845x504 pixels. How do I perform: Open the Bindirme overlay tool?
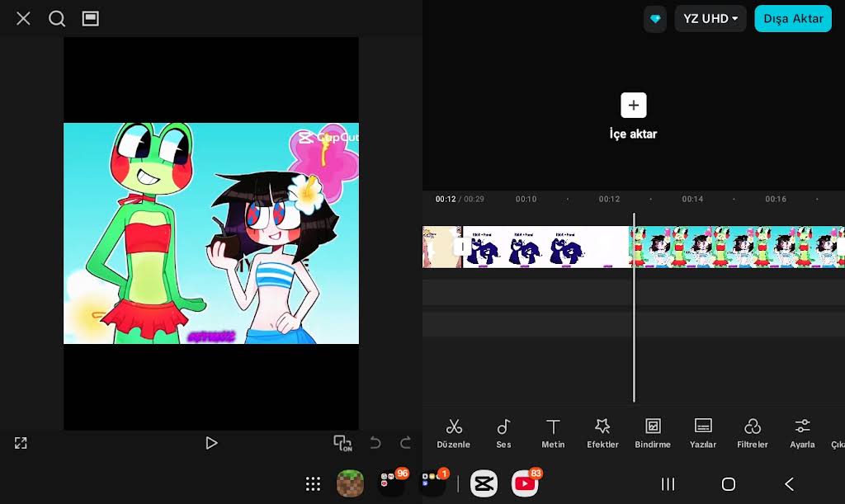[653, 433]
